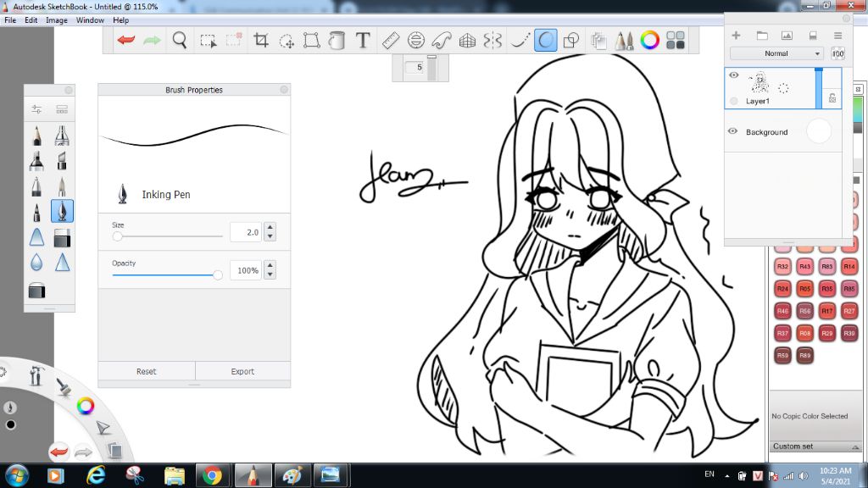Decrease Opacity with down stepper arrow
This screenshot has width=868, height=488.
coord(270,275)
